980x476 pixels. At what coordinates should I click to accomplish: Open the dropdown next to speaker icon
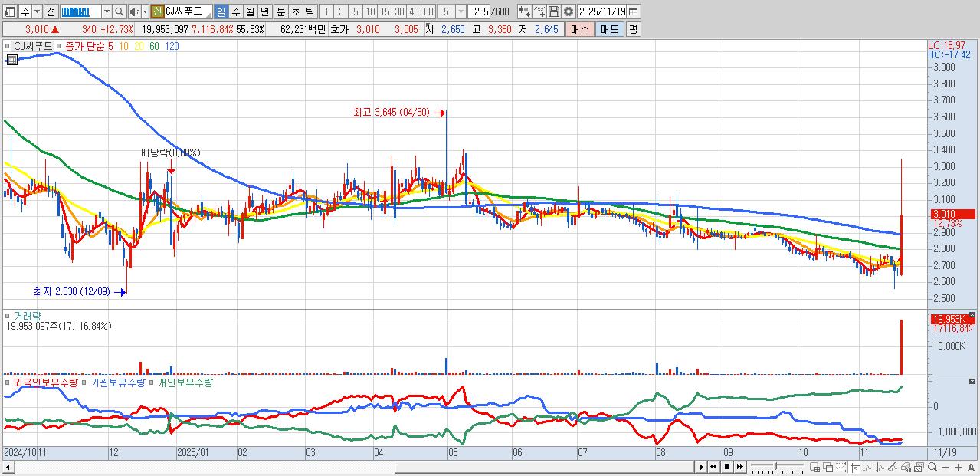144,11
